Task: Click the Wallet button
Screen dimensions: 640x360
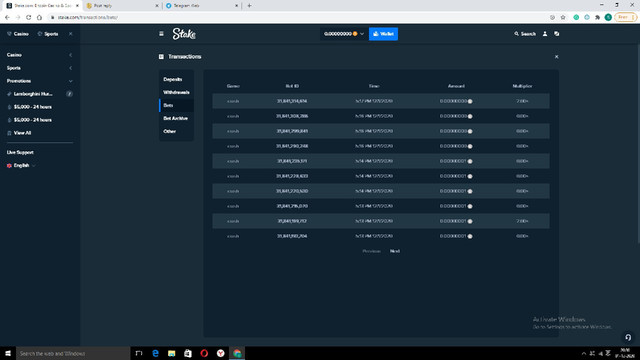Action: point(383,34)
